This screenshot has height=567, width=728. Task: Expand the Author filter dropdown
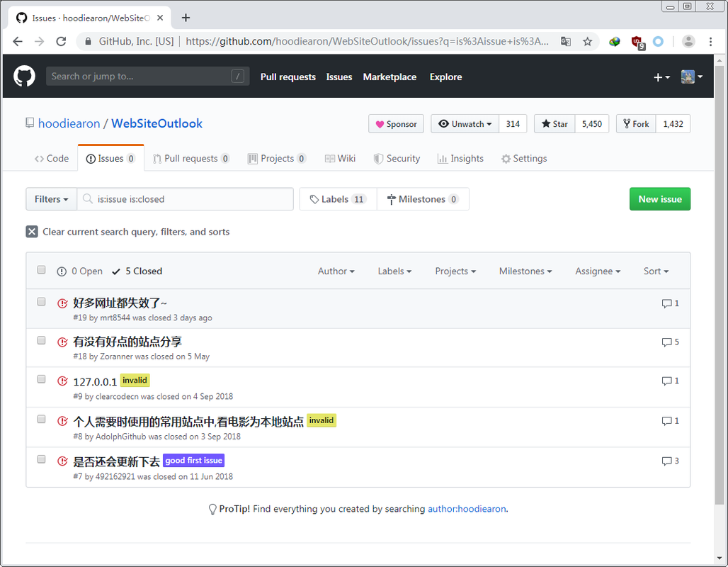336,271
